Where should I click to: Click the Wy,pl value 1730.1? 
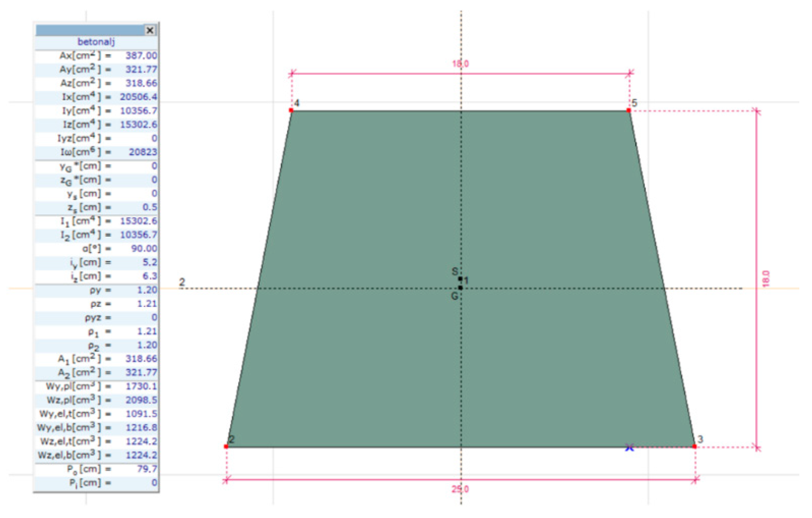tap(141, 386)
